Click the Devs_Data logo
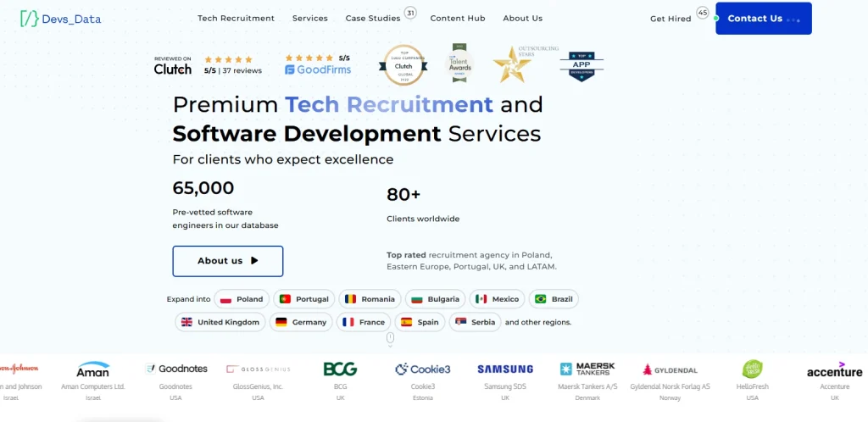 (x=61, y=19)
